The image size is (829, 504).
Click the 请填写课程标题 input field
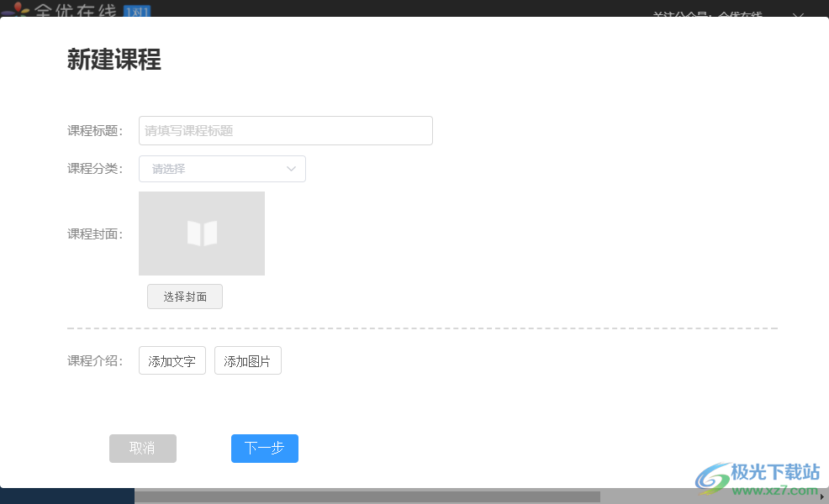[x=286, y=130]
